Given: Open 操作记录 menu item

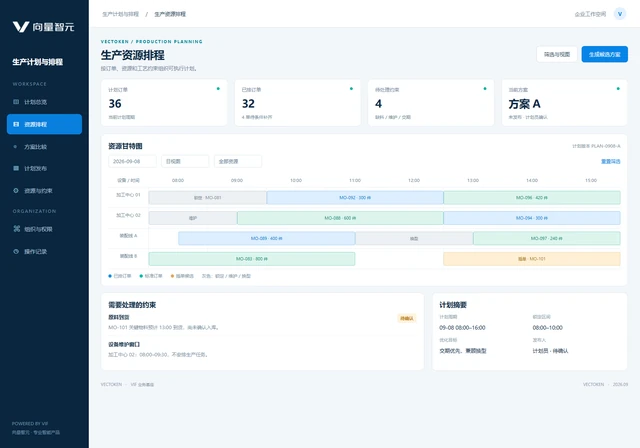Looking at the screenshot, I should coord(44,251).
